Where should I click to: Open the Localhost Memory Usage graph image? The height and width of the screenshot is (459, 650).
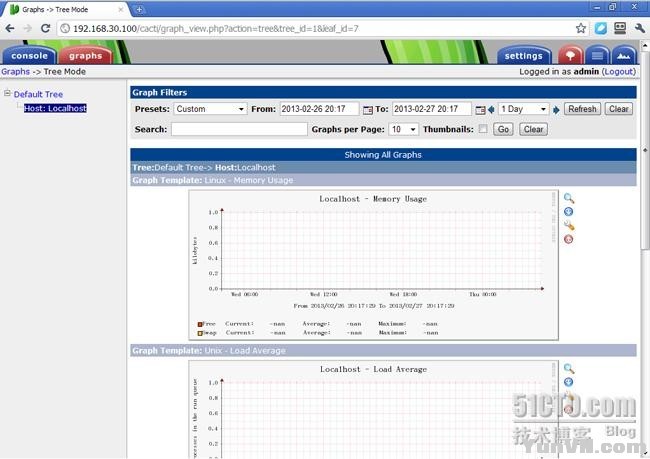(x=373, y=265)
